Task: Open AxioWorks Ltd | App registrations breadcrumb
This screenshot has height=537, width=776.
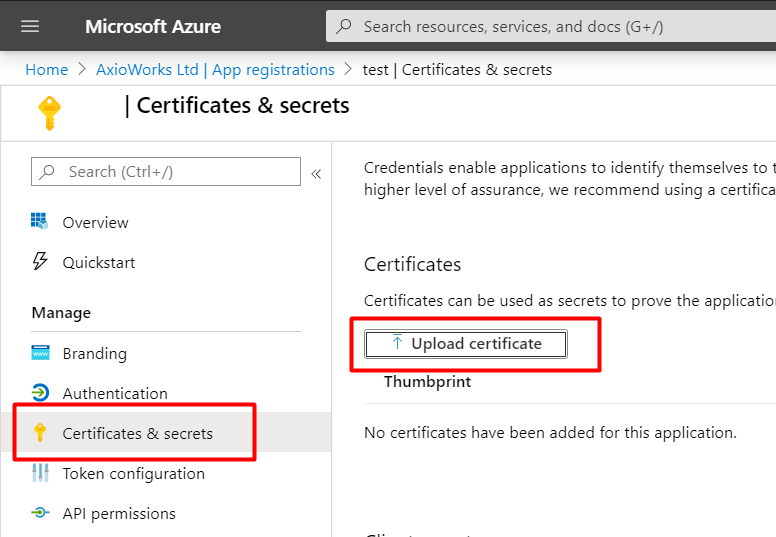Action: (x=215, y=70)
